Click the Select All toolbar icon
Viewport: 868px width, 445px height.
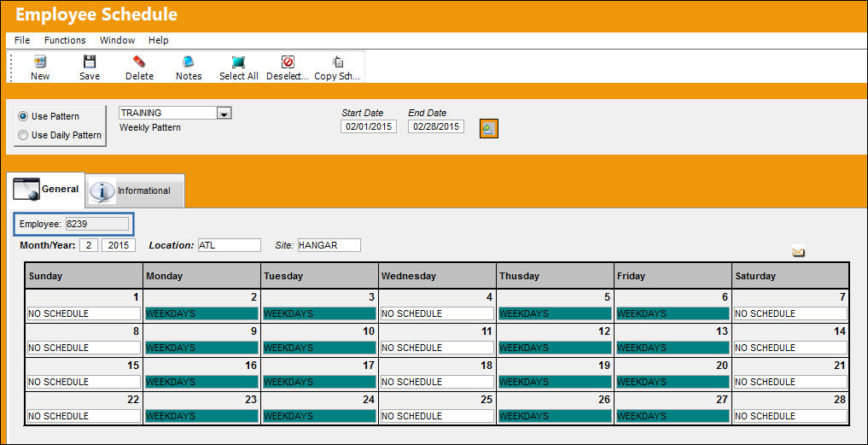pyautogui.click(x=238, y=61)
